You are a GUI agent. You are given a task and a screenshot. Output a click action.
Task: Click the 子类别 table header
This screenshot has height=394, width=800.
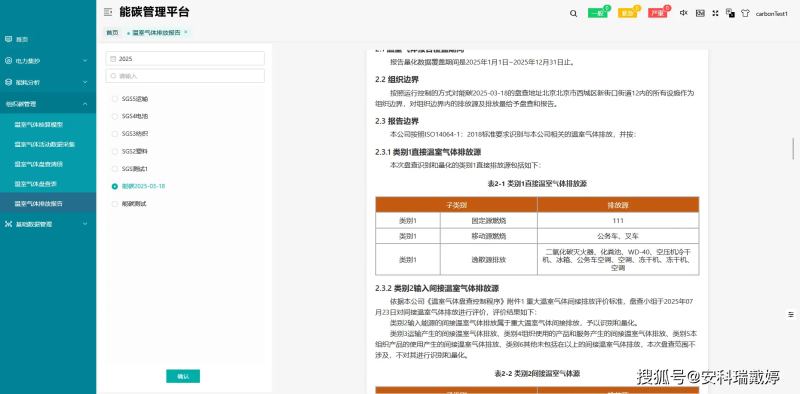pos(457,205)
